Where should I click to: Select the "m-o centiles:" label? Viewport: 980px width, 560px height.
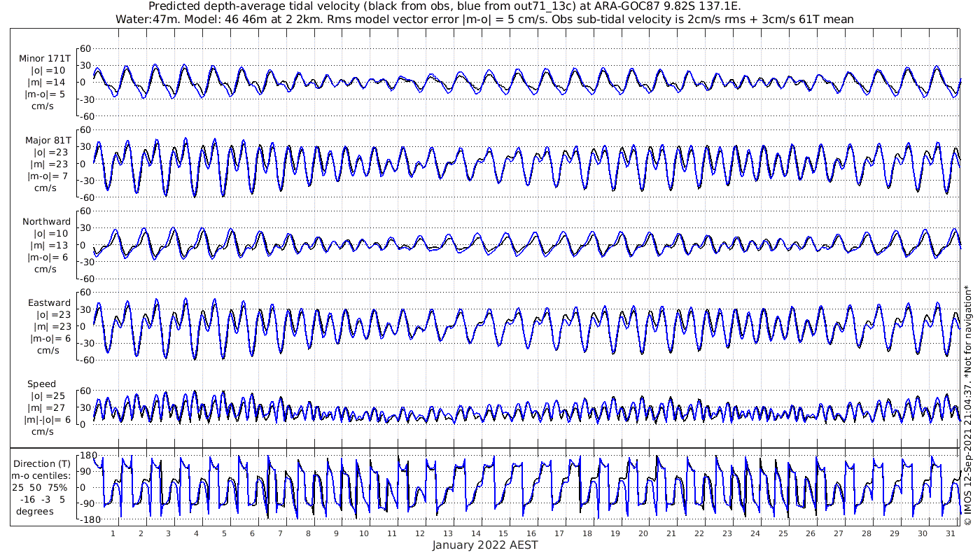pos(42,475)
